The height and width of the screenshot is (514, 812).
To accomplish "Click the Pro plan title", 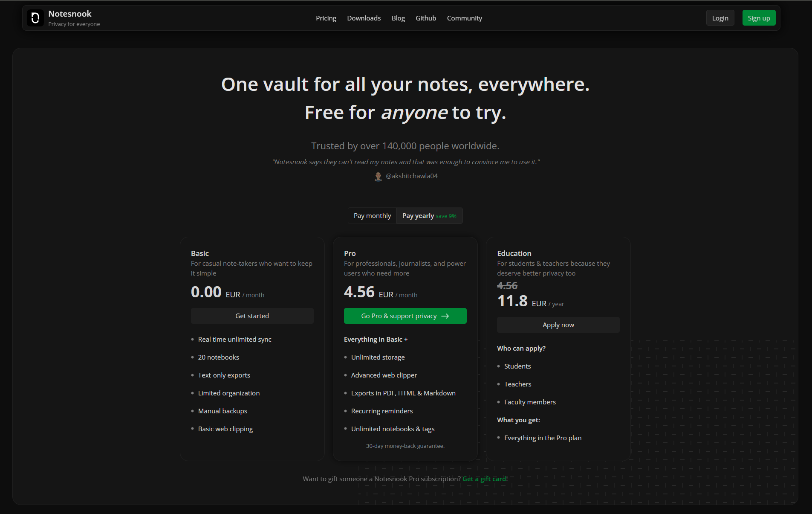I will [x=350, y=253].
